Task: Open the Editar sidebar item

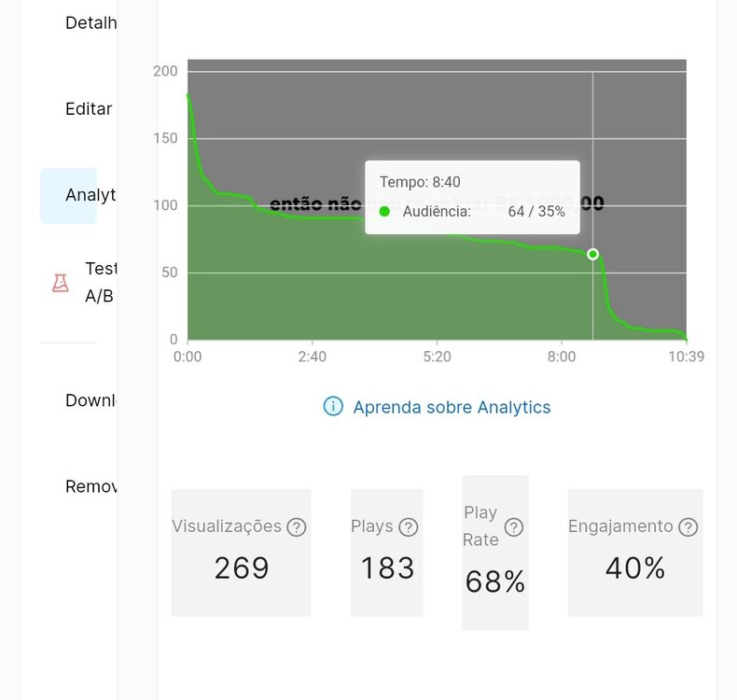Action: [x=89, y=108]
